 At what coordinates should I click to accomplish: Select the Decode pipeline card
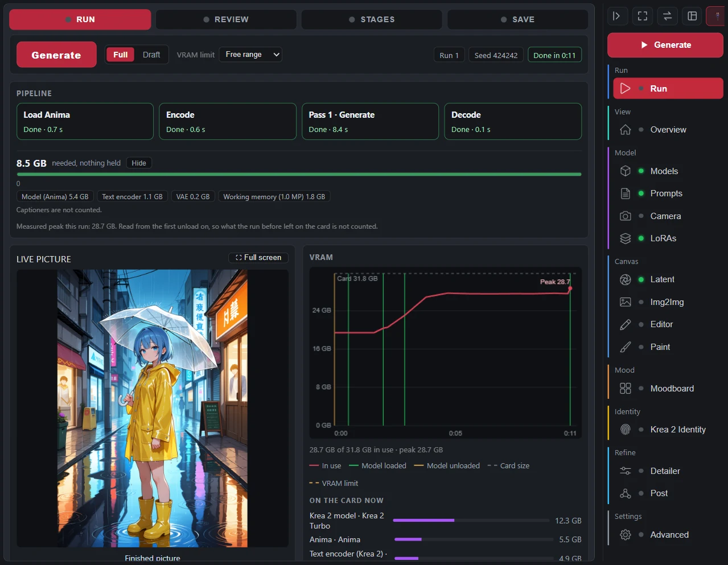[513, 121]
